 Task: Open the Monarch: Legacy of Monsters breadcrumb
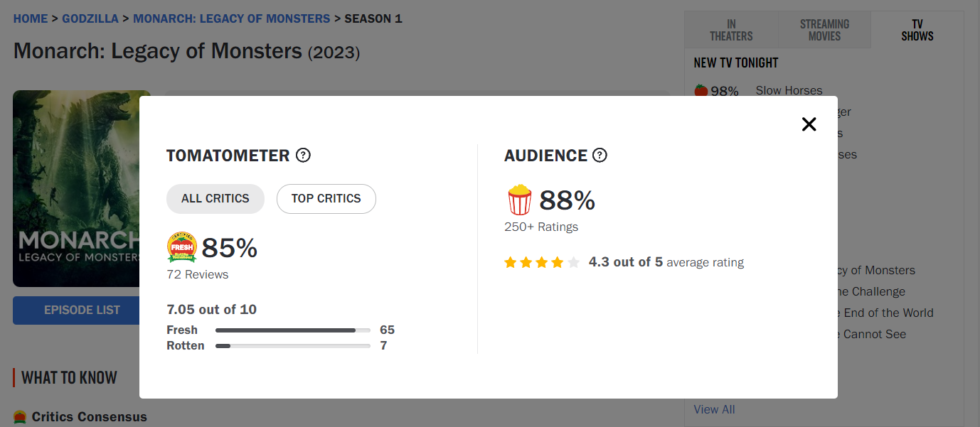(232, 18)
